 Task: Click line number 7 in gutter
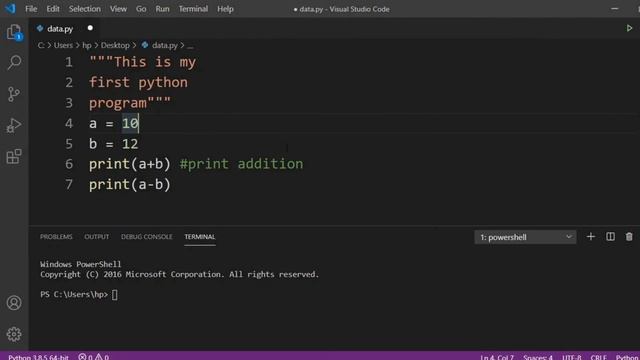[69, 184]
